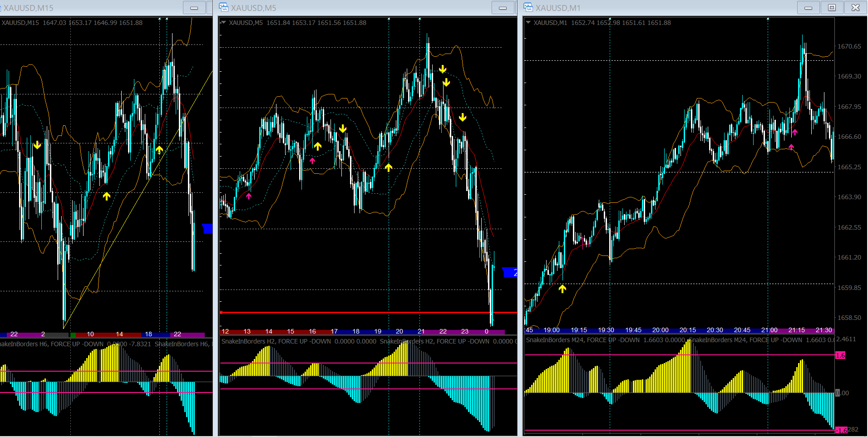Click the chart icon of the XAUUSD,M5 window
Screen dimensions: 868x437
(x=223, y=7)
